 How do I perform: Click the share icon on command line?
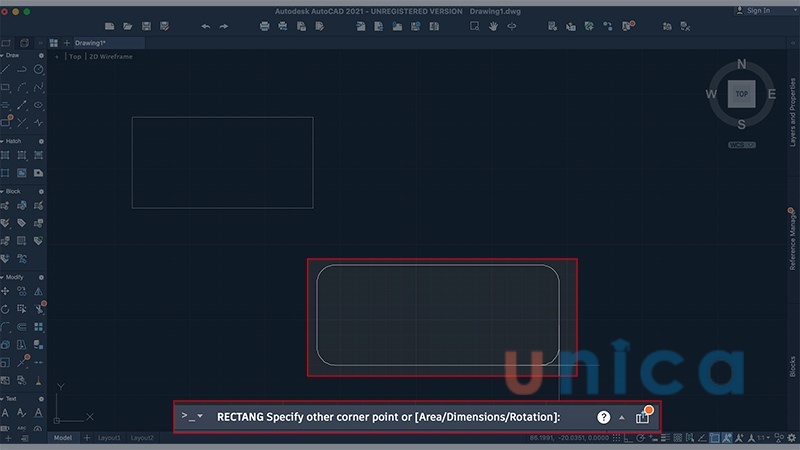tap(642, 417)
